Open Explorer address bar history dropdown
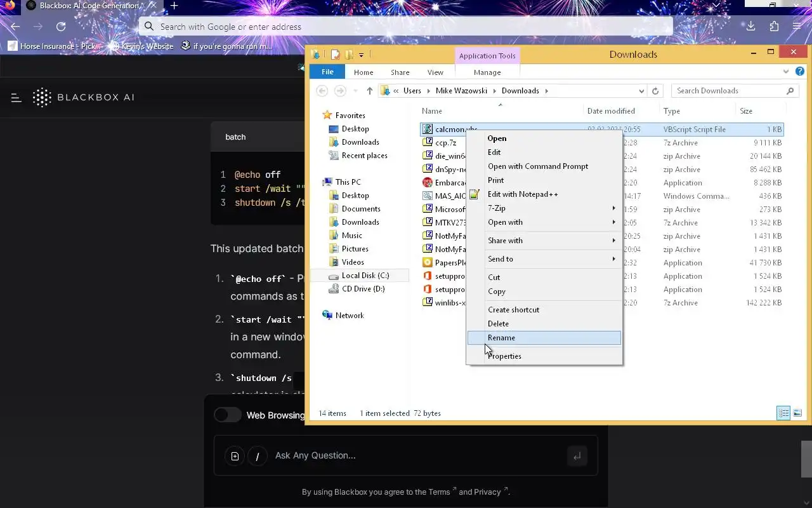Screen dimensions: 812x508 click(641, 91)
